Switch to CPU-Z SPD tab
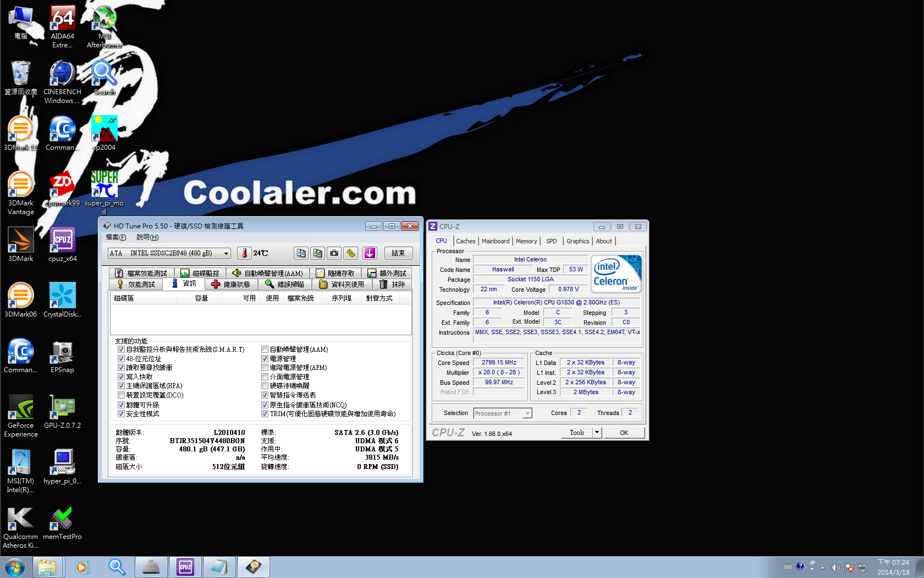 coord(551,241)
